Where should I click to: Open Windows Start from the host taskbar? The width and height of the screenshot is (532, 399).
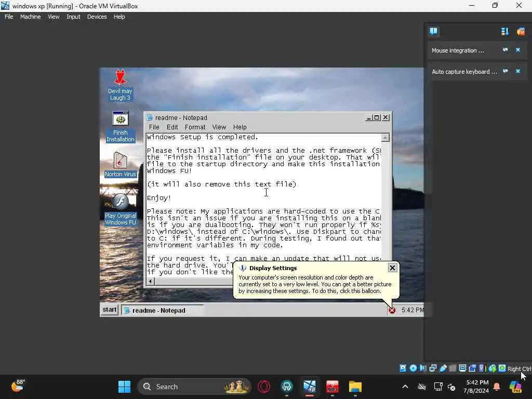(124, 387)
